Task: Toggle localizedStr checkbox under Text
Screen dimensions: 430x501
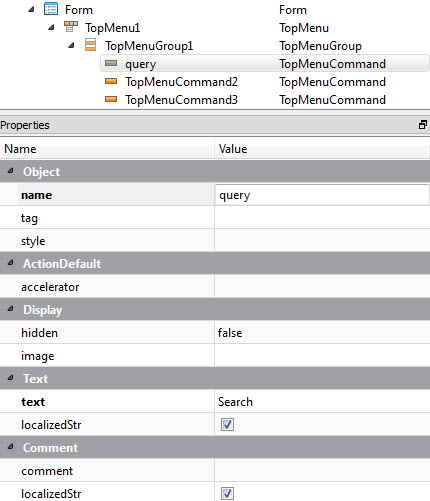Action: [x=227, y=425]
